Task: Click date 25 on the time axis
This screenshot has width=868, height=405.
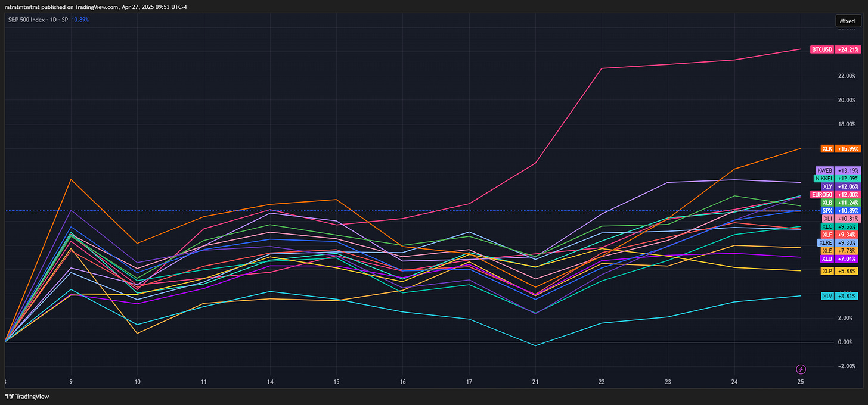Action: pyautogui.click(x=800, y=382)
